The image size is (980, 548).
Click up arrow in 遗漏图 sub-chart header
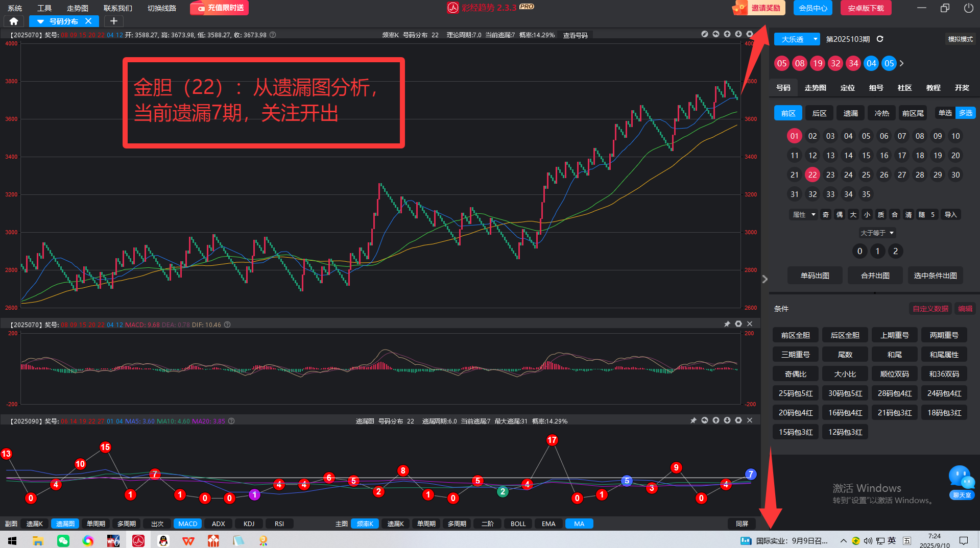716,420
